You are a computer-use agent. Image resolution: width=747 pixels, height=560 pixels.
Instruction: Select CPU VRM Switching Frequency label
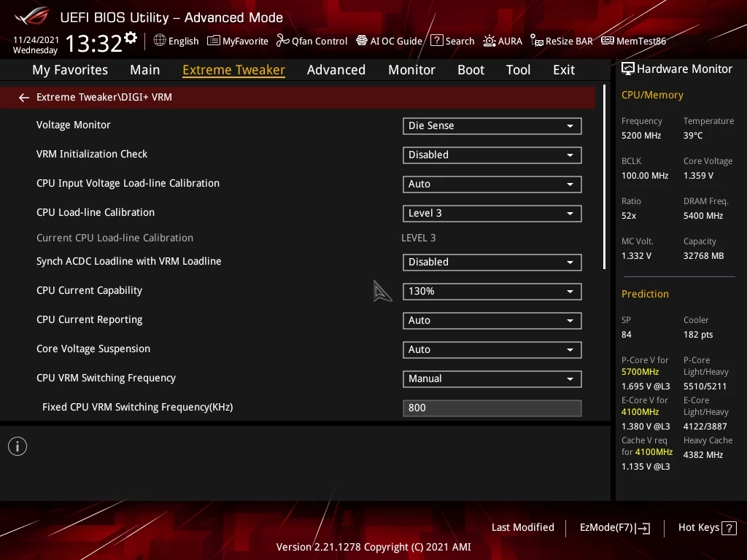[106, 378]
